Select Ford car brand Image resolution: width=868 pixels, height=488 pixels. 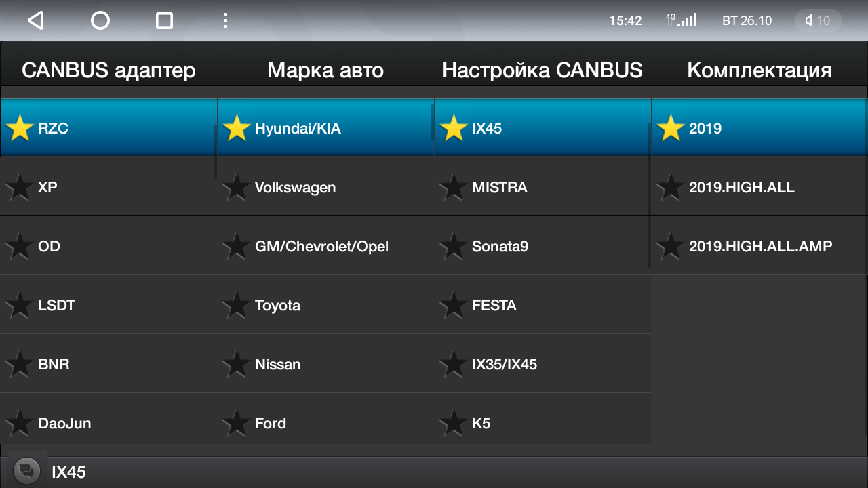click(325, 419)
